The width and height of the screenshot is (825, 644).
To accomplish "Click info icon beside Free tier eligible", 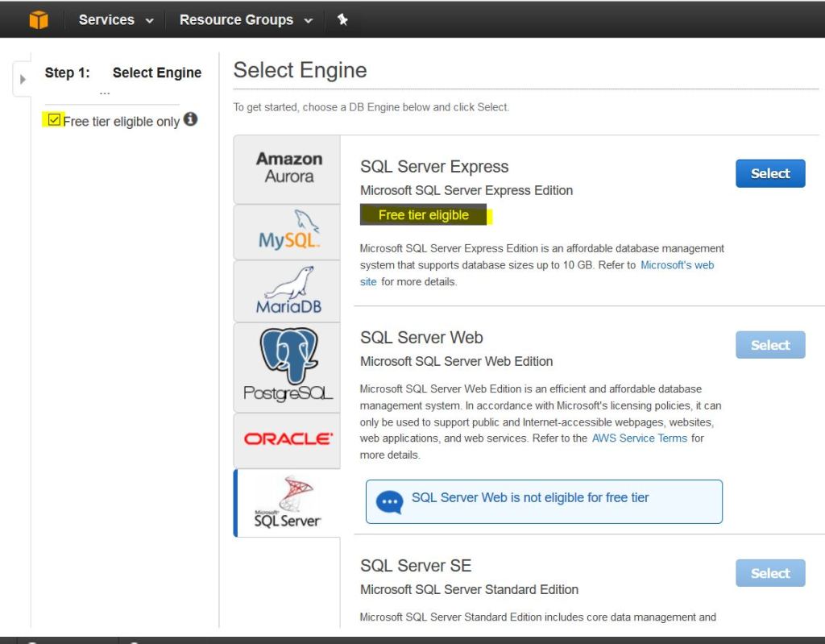I will click(x=190, y=119).
